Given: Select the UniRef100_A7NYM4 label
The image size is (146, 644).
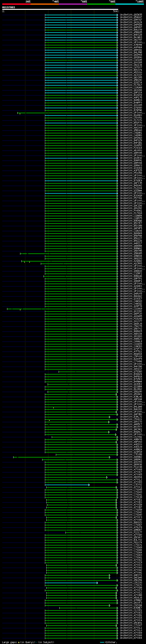Looking at the screenshot, I should pos(131,45).
